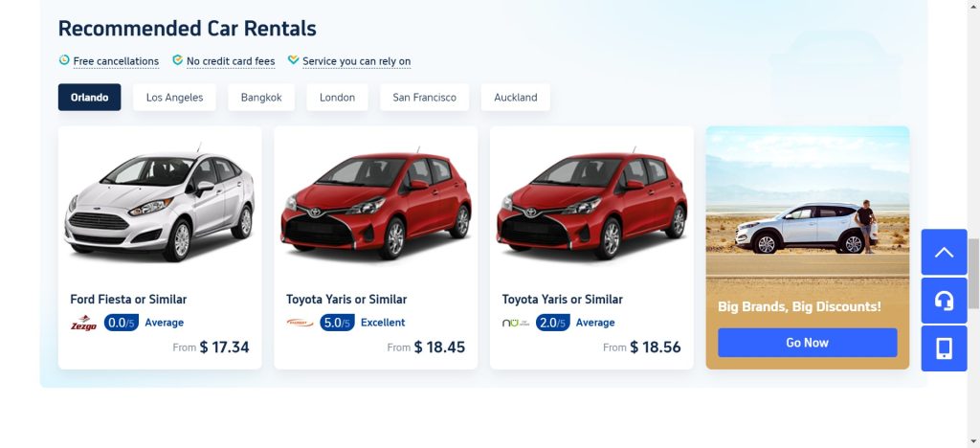
Task: Click the Zezgo supplier logo
Action: click(x=84, y=323)
